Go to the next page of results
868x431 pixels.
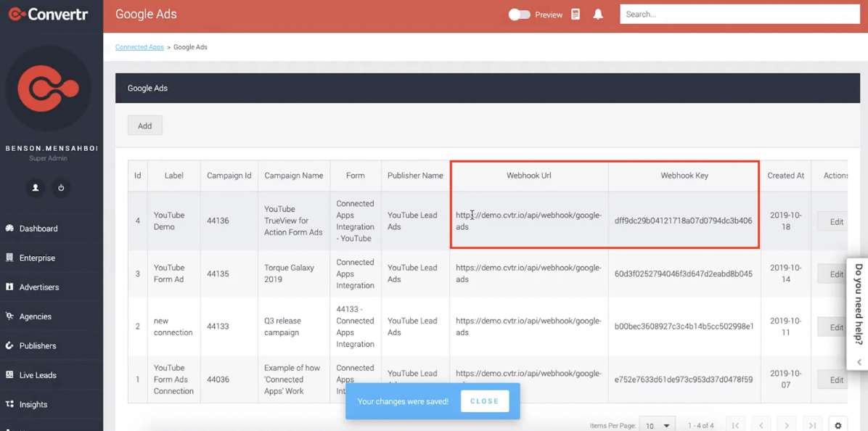coord(787,425)
